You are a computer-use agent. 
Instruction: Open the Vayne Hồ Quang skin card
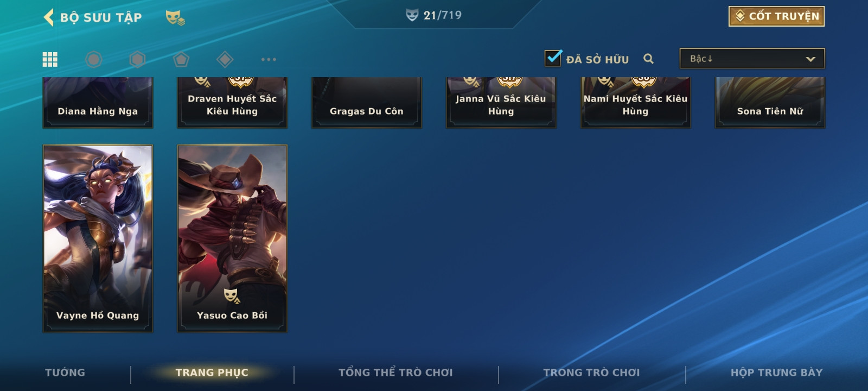(98, 238)
